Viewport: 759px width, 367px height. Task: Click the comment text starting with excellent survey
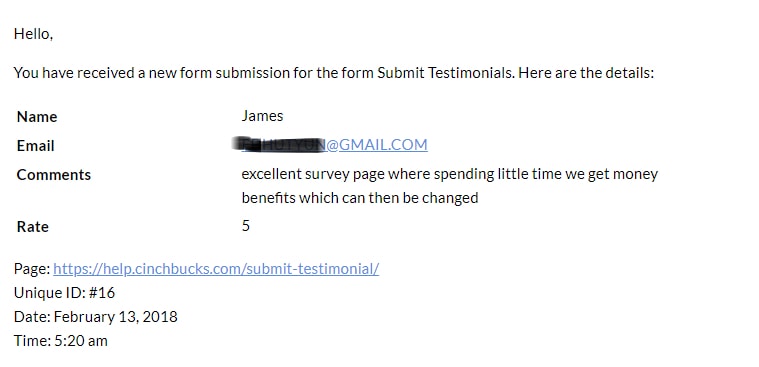click(x=449, y=174)
